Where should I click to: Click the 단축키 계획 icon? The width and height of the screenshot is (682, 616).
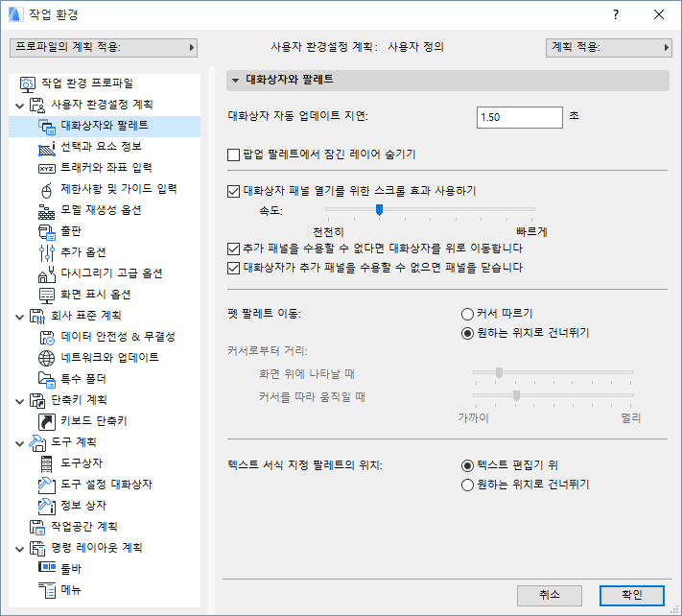pos(37,401)
